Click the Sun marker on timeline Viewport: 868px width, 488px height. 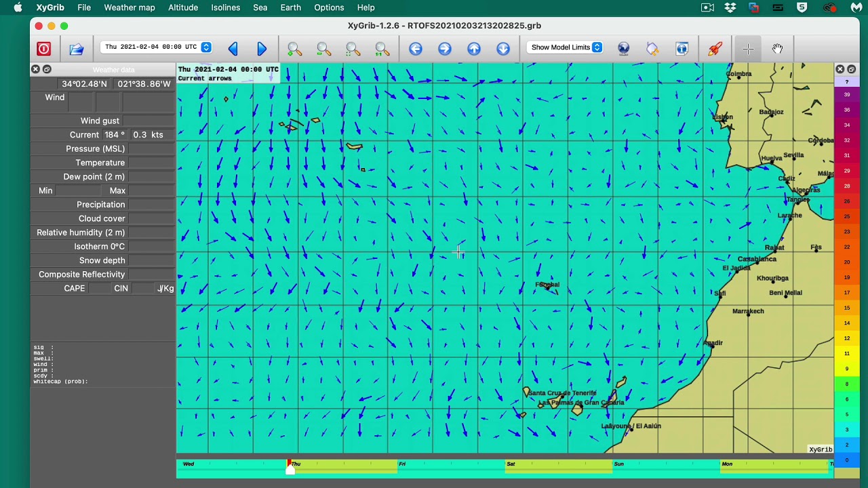[619, 464]
